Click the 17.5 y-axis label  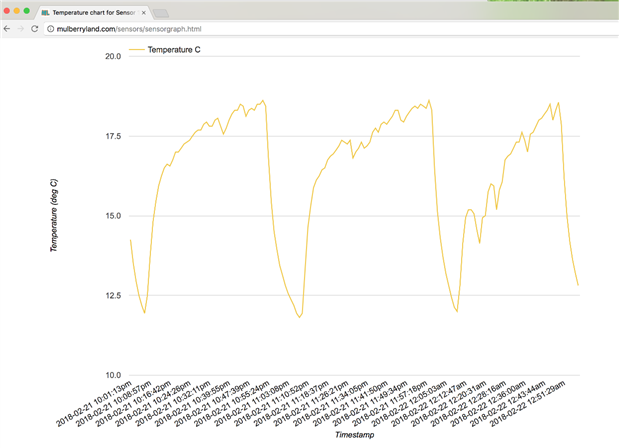pos(113,136)
